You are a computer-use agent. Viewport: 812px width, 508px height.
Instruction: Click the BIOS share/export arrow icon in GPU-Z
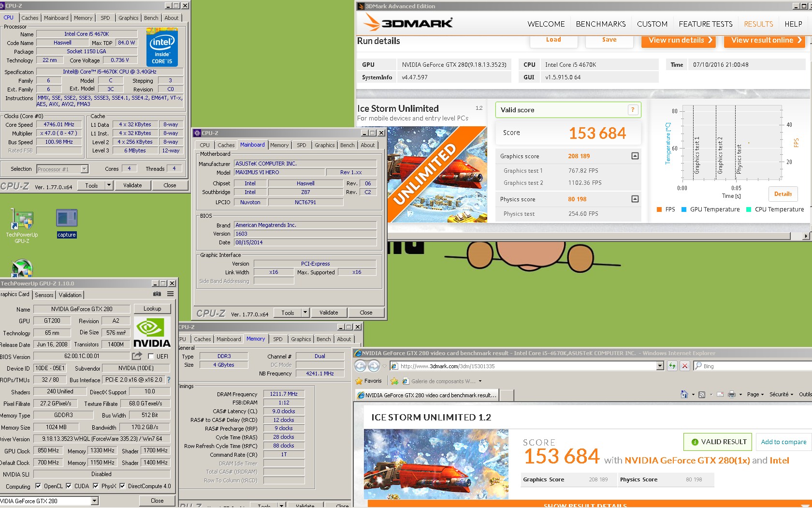(x=137, y=356)
